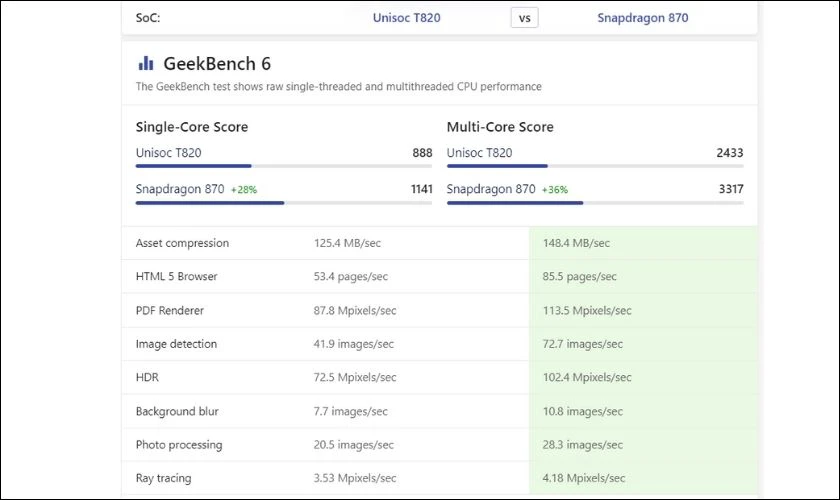Select the Single-Core Score heading
The image size is (840, 500).
pyautogui.click(x=192, y=127)
